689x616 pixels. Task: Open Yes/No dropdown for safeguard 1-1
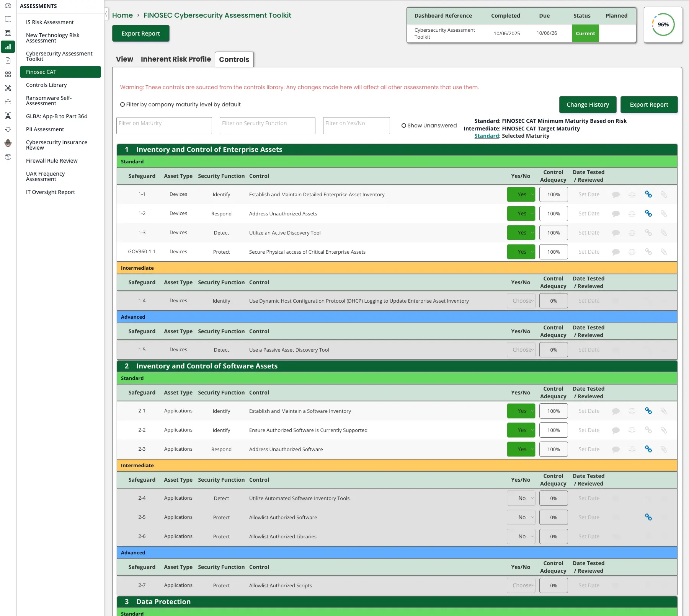[x=521, y=194]
